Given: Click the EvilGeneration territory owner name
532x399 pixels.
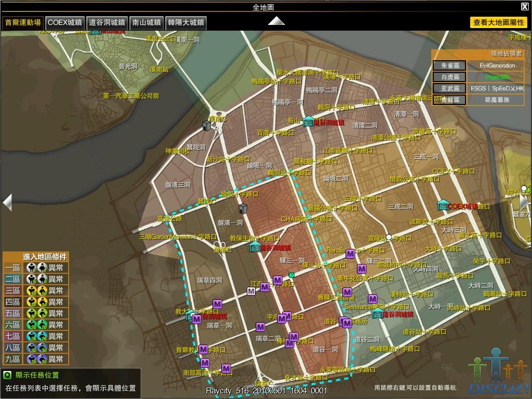Looking at the screenshot, I should tap(497, 65).
